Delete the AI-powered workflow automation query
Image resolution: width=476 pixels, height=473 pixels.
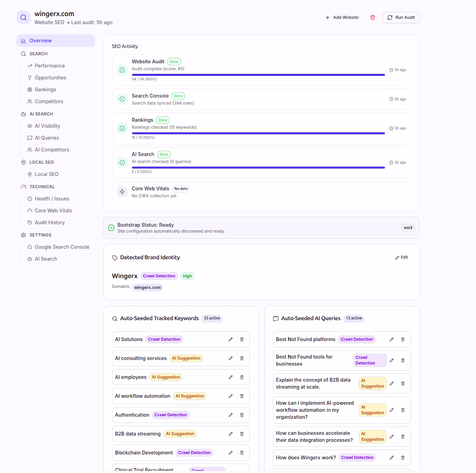tap(403, 410)
